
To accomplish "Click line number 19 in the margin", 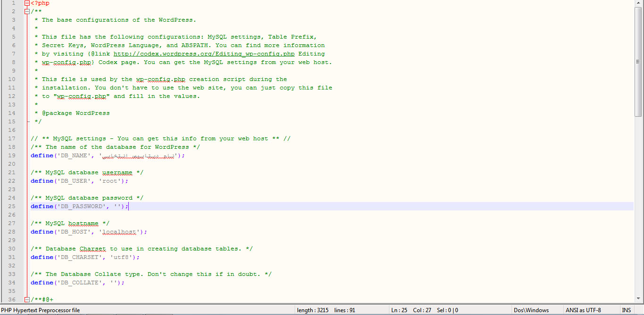I will click(x=12, y=155).
